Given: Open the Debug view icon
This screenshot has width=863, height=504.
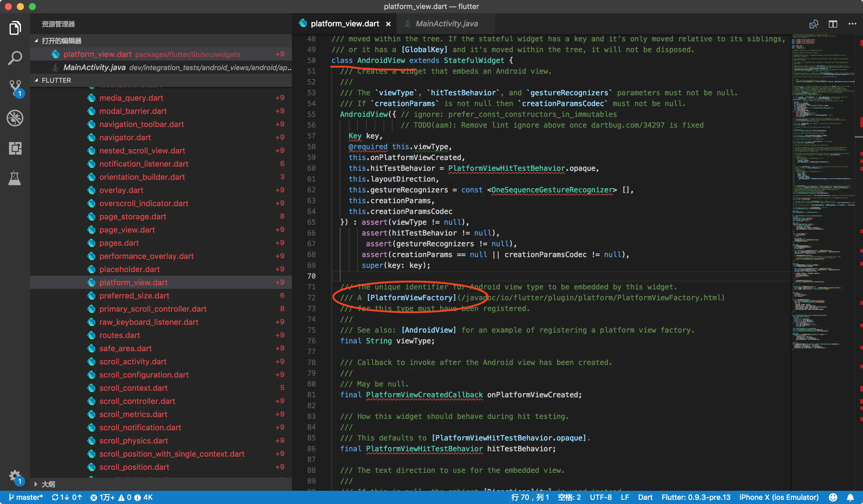Looking at the screenshot, I should click(x=15, y=118).
